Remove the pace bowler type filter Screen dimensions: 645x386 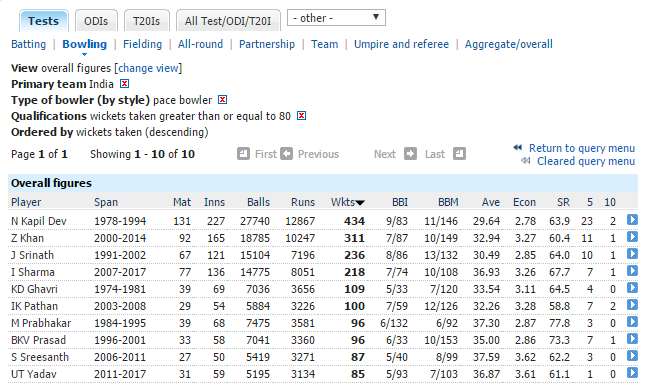[x=223, y=100]
